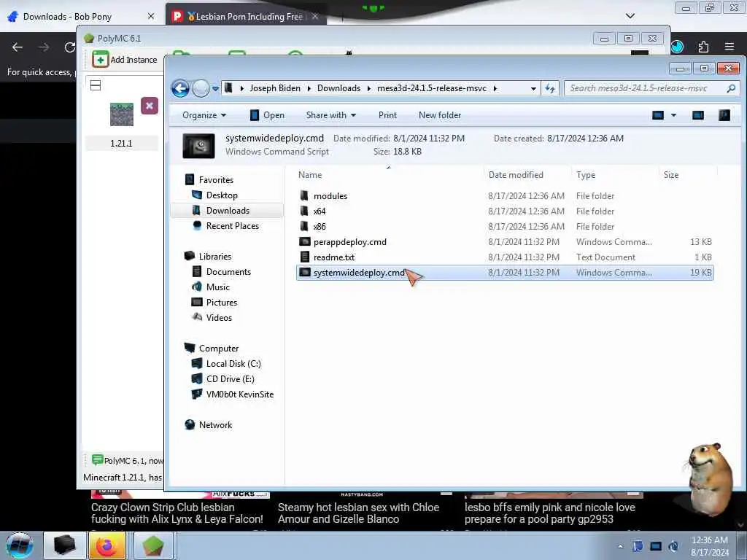747x560 pixels.
Task: Click the Explorer Back arrow button
Action: click(x=181, y=88)
